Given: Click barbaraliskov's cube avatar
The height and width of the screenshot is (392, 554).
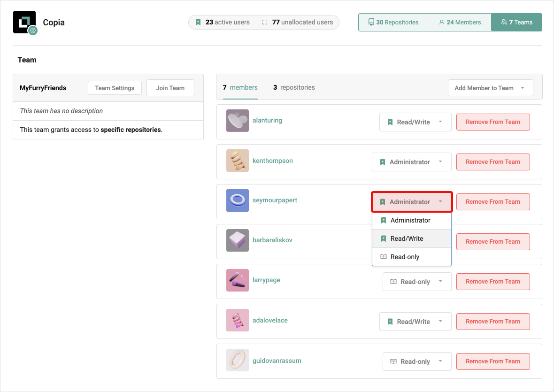Looking at the screenshot, I should tap(238, 240).
